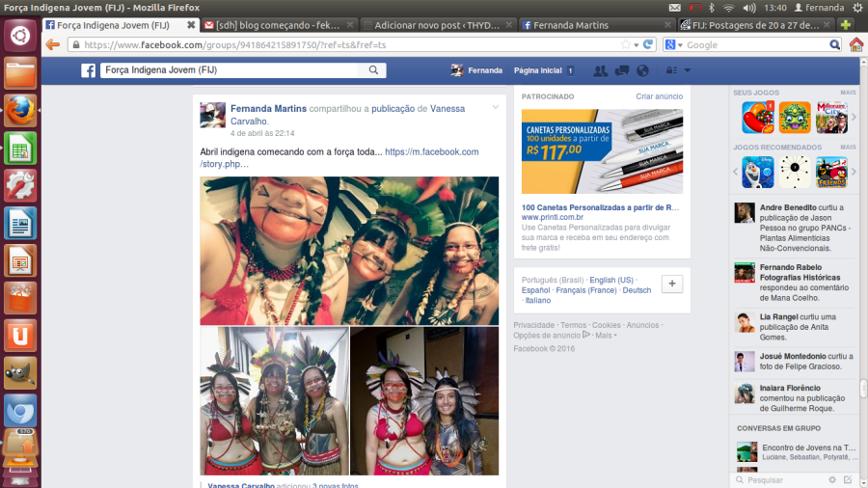The image size is (868, 488).
Task: Open Página inicial in header
Action: point(537,70)
